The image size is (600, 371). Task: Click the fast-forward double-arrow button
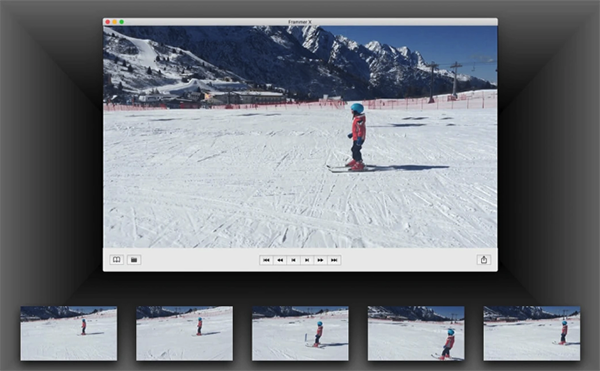321,260
